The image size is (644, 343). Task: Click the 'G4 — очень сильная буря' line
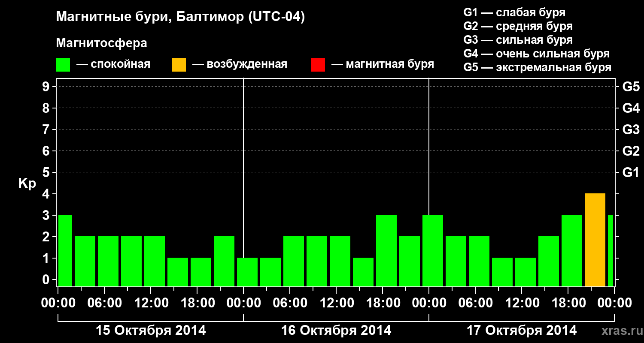click(536, 54)
